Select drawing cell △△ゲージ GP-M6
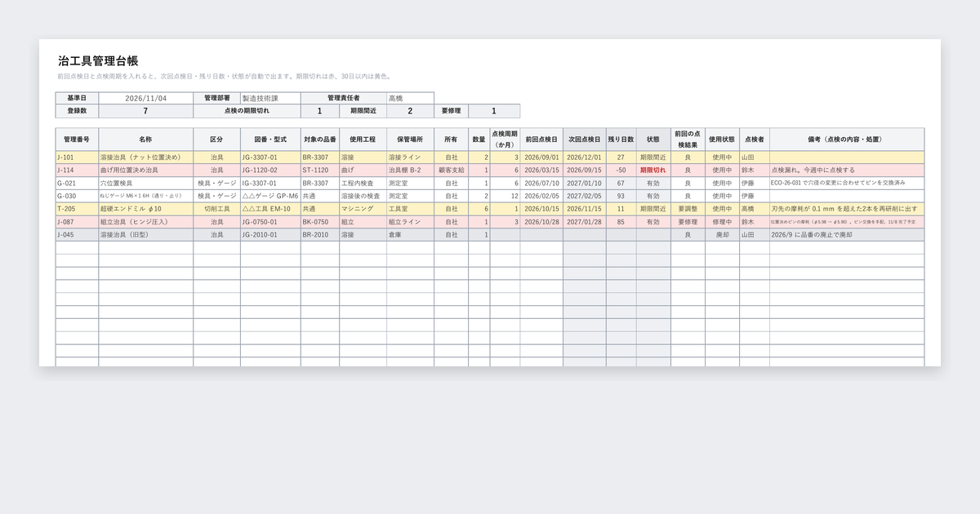This screenshot has height=514, width=980. [270, 197]
